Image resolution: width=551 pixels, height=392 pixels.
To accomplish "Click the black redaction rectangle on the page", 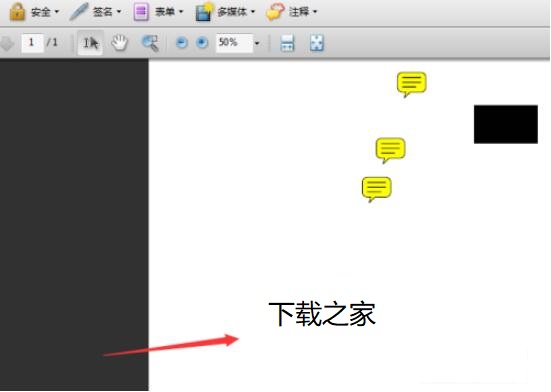I will click(x=506, y=124).
